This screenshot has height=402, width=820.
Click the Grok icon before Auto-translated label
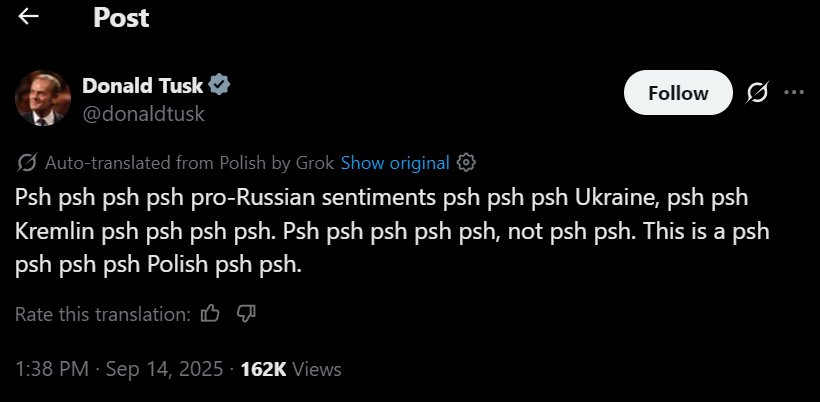(x=27, y=163)
